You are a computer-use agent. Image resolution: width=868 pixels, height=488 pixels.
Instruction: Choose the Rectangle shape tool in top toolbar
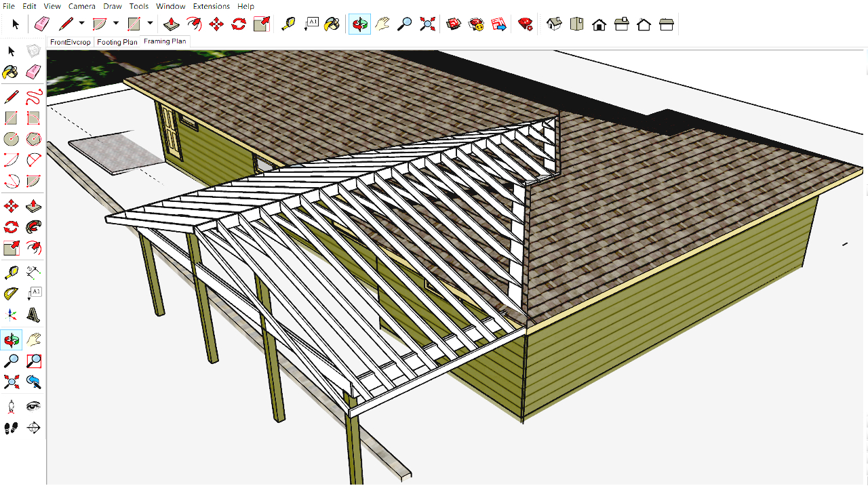pyautogui.click(x=134, y=24)
